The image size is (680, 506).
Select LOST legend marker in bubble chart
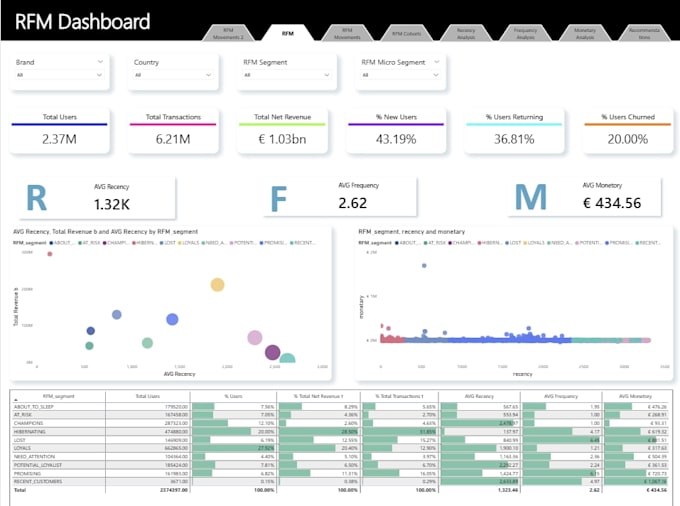[x=161, y=243]
